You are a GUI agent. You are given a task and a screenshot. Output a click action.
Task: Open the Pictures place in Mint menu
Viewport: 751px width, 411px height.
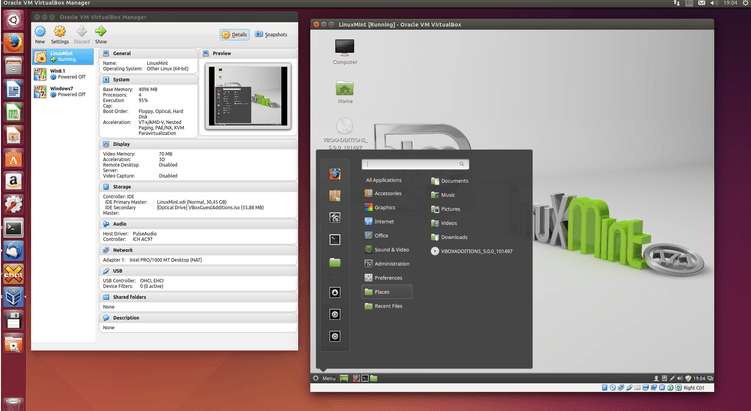coord(445,209)
